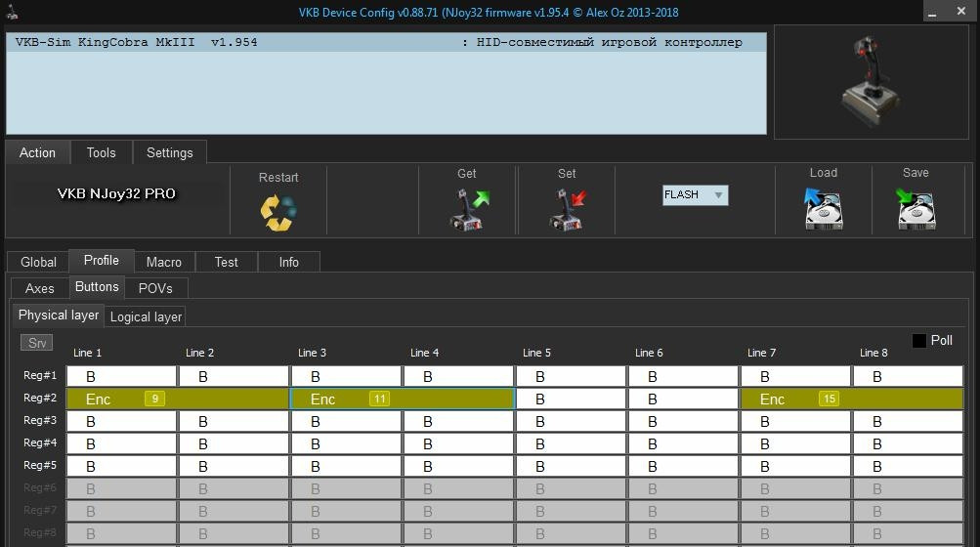
Task: Open the FLASH dropdown
Action: click(x=695, y=195)
